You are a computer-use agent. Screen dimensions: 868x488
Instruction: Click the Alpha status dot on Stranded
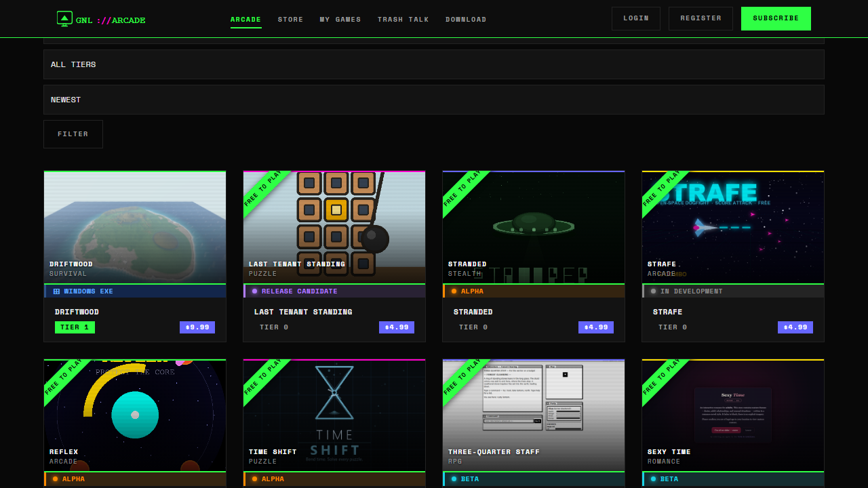point(454,291)
